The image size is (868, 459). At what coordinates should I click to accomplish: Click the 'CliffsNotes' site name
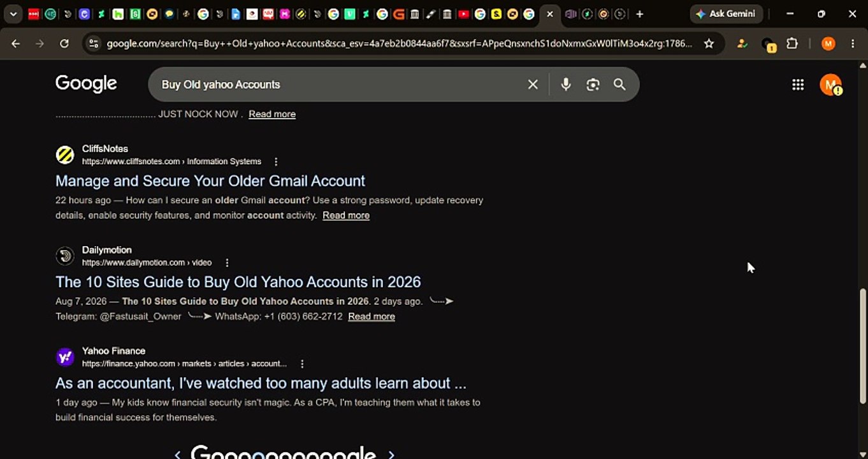105,149
